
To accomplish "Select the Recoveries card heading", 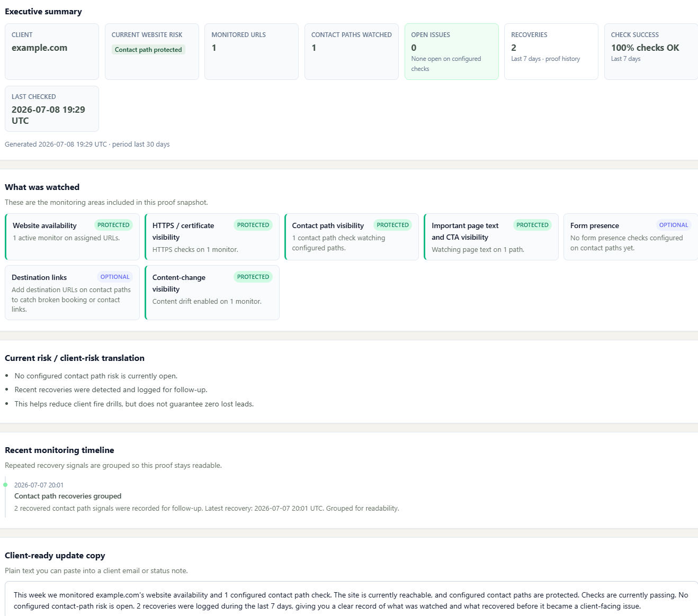I will (529, 35).
